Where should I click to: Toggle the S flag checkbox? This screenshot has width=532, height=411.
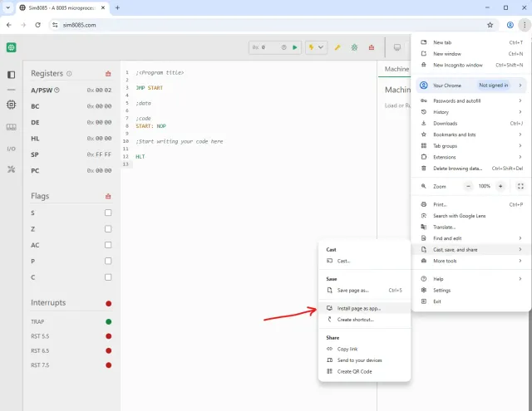coord(108,213)
